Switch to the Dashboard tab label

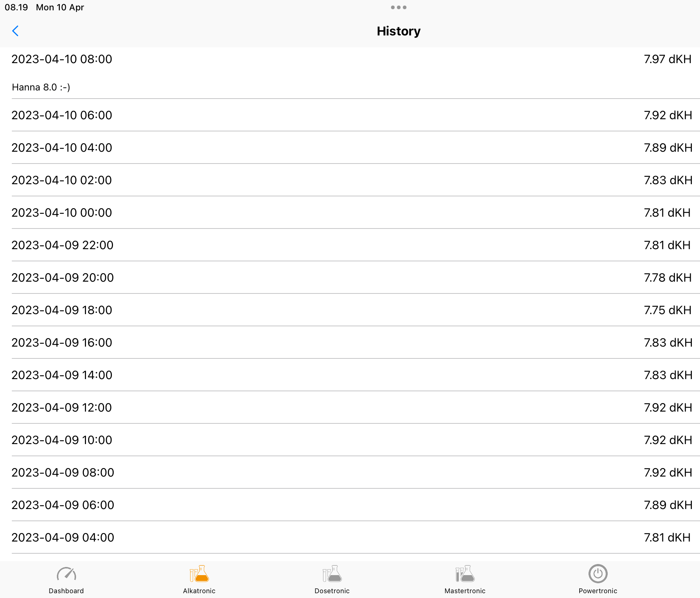[x=66, y=591]
